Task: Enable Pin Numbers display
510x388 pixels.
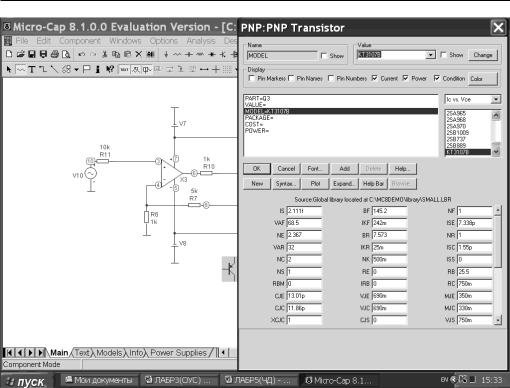Action: click(x=331, y=78)
